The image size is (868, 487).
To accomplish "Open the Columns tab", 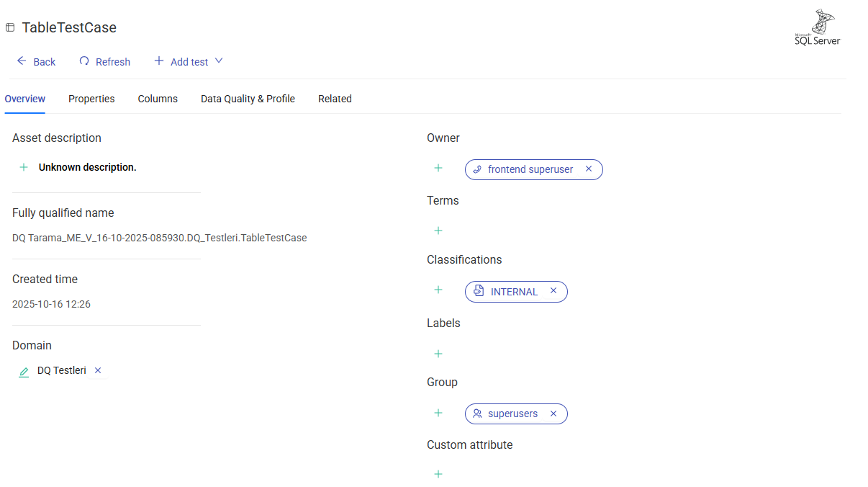I will (x=158, y=99).
